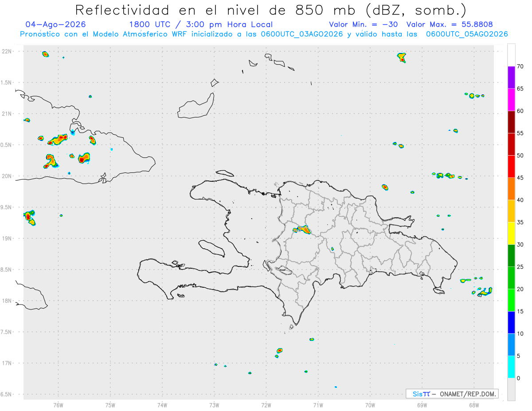Image resolution: width=532 pixels, height=411 pixels.
Task: Pick the gold 35–40 dBZ colorbar segment
Action: pyautogui.click(x=511, y=211)
